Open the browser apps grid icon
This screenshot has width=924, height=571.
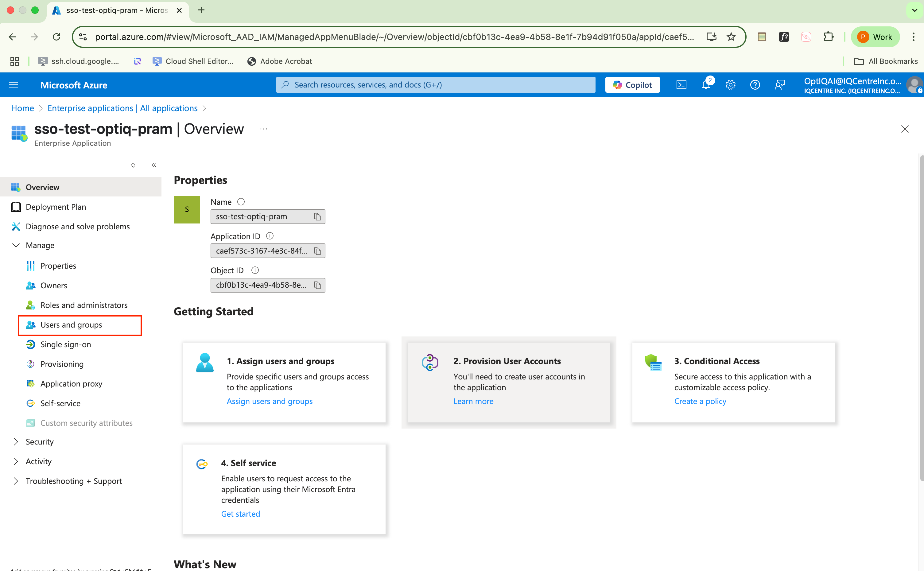tap(15, 61)
